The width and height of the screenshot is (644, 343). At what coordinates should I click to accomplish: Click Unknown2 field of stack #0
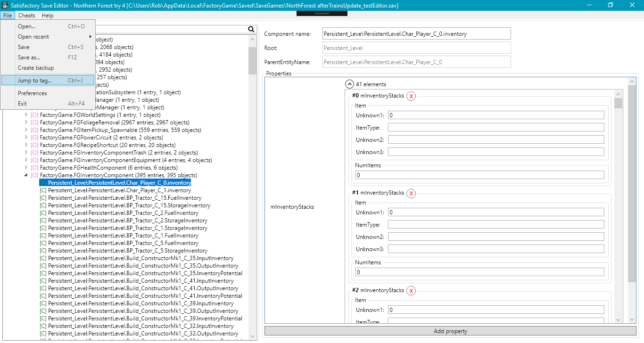[496, 139]
